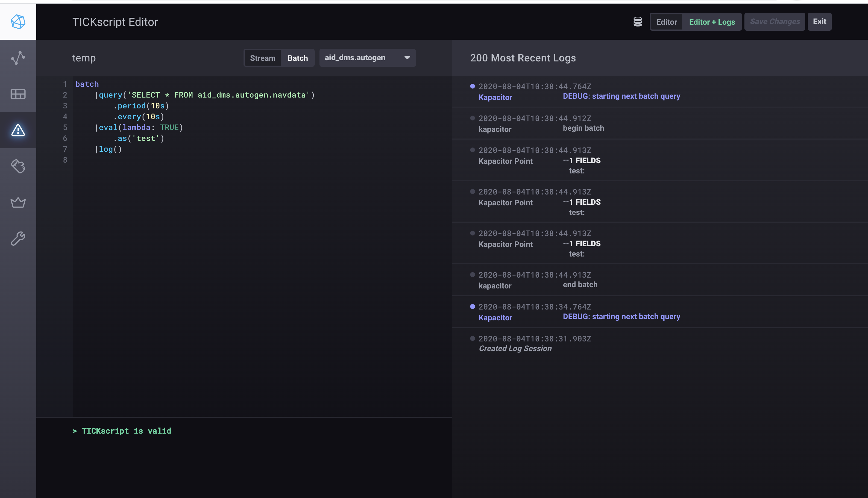Open the Log Viewer sidebar icon
Screen dimensions: 868x498
(18, 167)
